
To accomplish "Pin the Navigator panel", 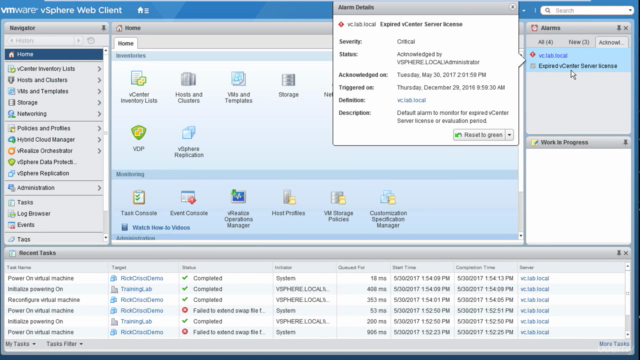I will pos(103,28).
